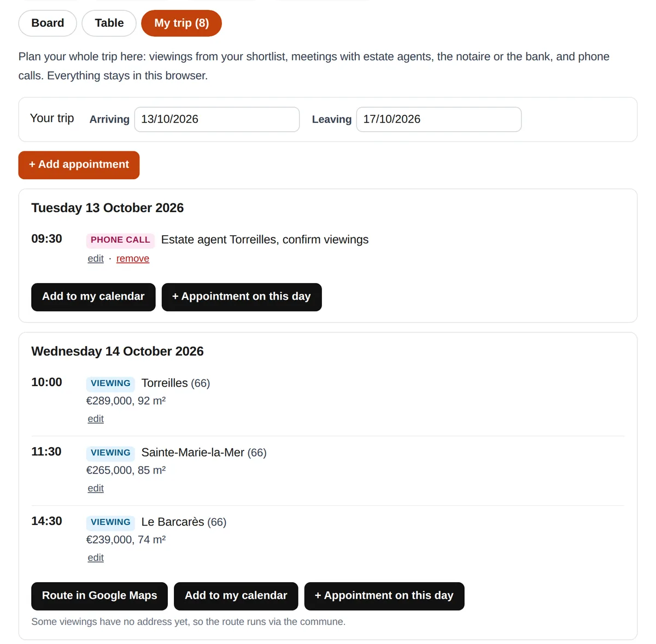Remove the 09:30 phone call appointment
This screenshot has height=644, width=656.
point(133,259)
